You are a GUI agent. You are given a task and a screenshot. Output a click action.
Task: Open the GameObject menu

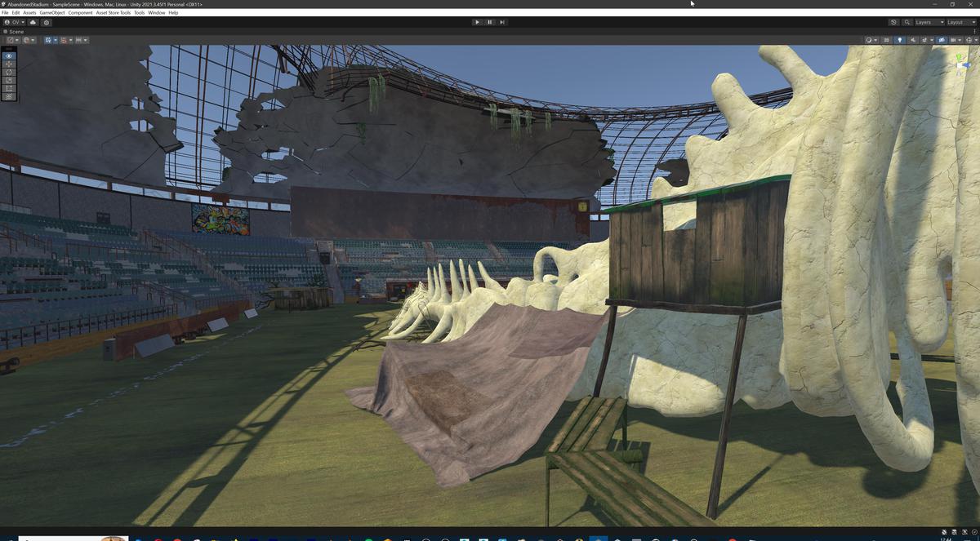pyautogui.click(x=50, y=12)
